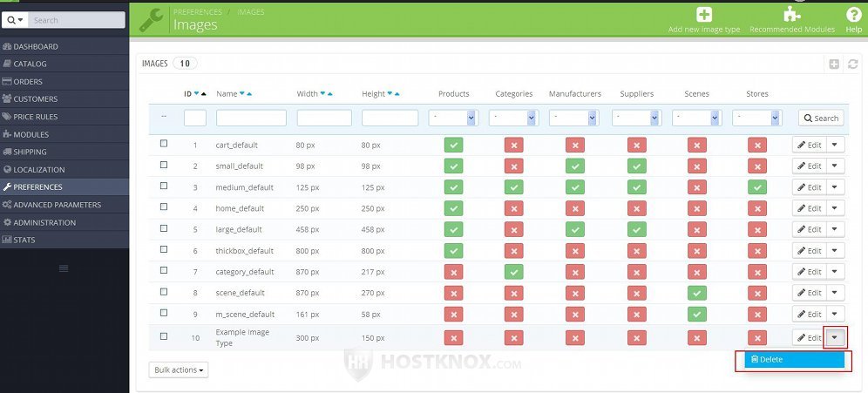This screenshot has height=393, width=868.
Task: Click the plus icon in Images panel header
Action: (834, 64)
